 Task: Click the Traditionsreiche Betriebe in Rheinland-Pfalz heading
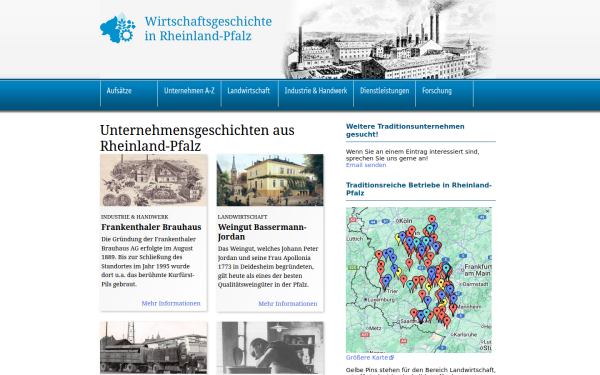click(x=419, y=189)
